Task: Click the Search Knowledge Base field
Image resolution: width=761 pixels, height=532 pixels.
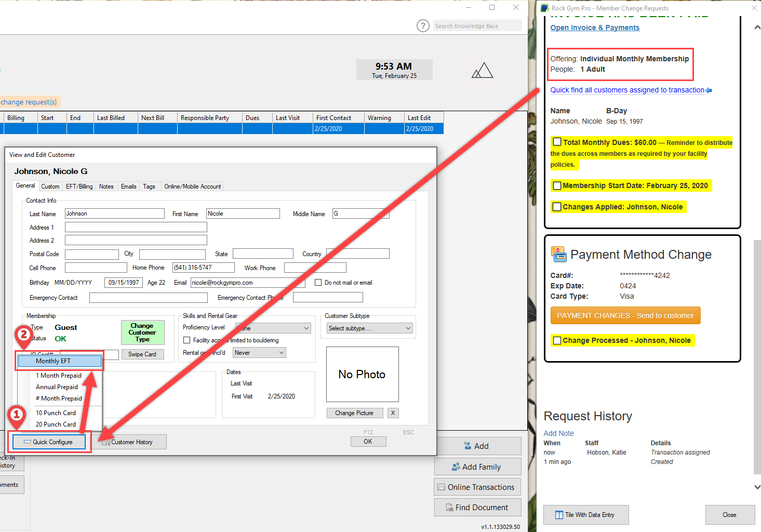Action: click(x=477, y=26)
